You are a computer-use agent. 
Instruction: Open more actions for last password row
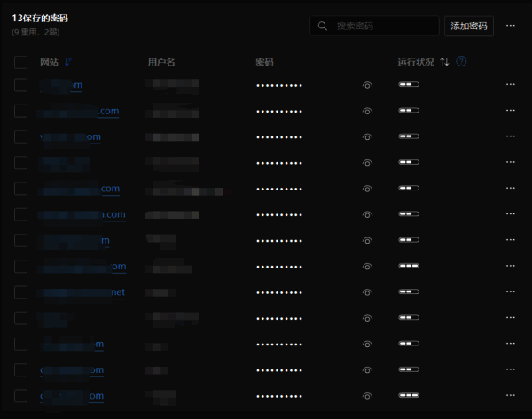coord(510,396)
